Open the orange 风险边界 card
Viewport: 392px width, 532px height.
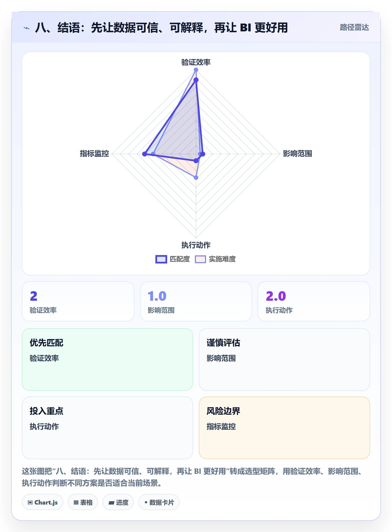284,428
